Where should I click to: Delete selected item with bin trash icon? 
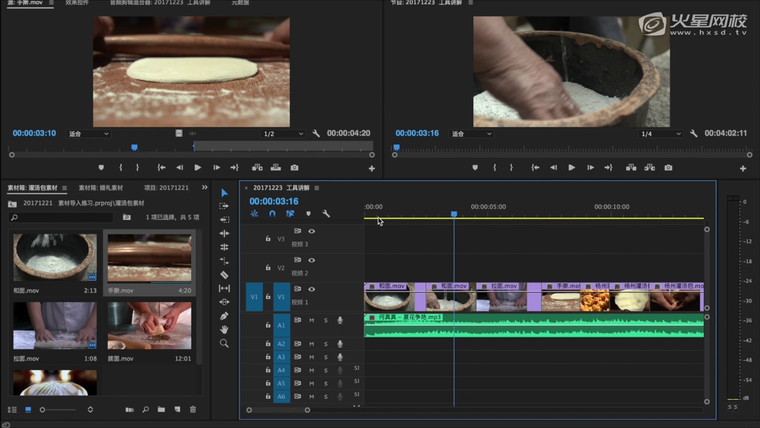[x=193, y=410]
